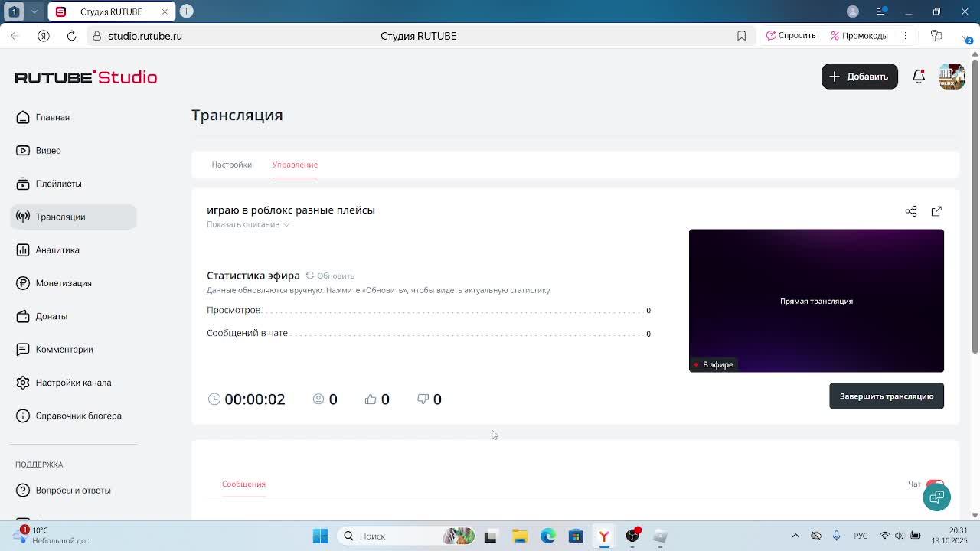The width and height of the screenshot is (980, 551).
Task: Open the support chat floating button
Action: 936,497
